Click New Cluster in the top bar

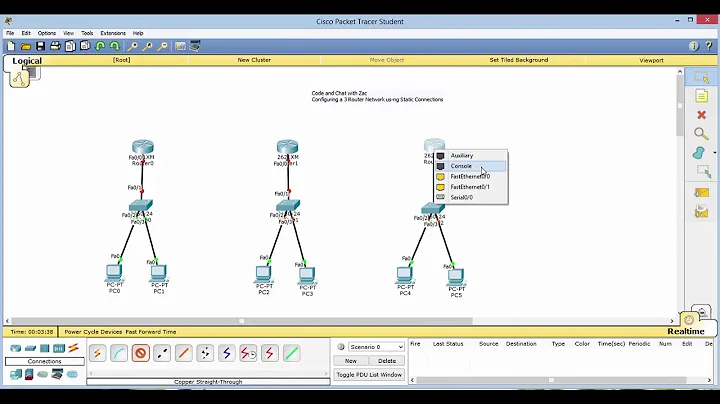[x=254, y=60]
